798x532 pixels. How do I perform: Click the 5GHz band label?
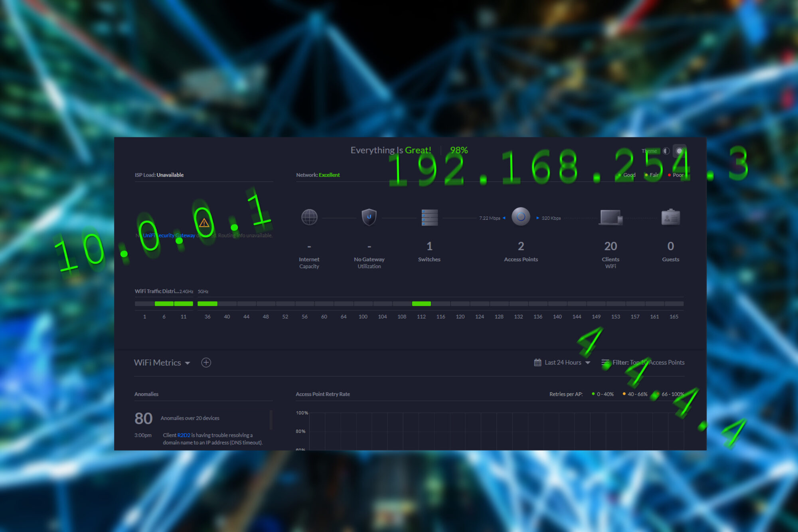[203, 291]
